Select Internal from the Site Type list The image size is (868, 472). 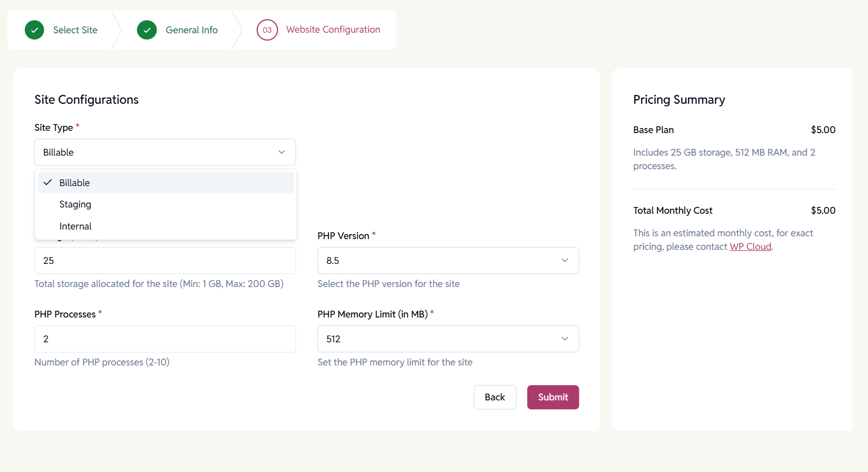tap(76, 226)
